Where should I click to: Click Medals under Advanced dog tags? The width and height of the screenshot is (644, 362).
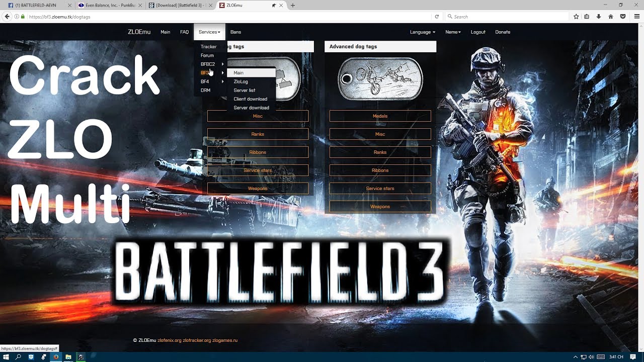(380, 116)
